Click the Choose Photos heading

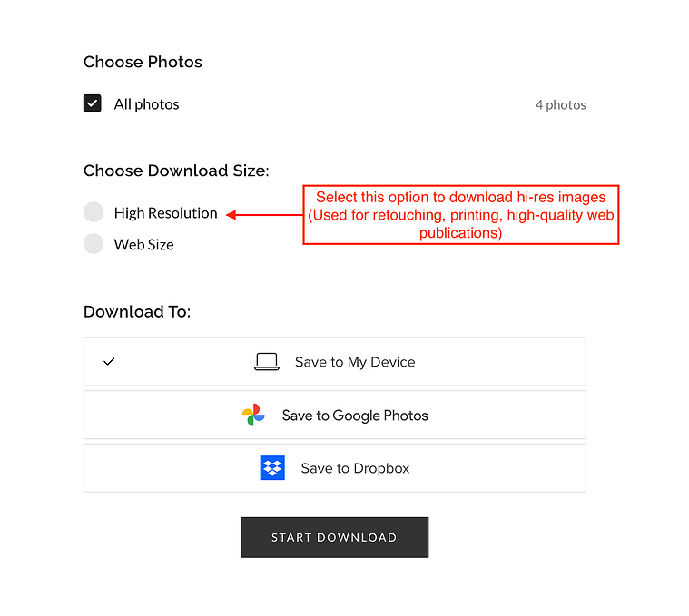click(143, 62)
